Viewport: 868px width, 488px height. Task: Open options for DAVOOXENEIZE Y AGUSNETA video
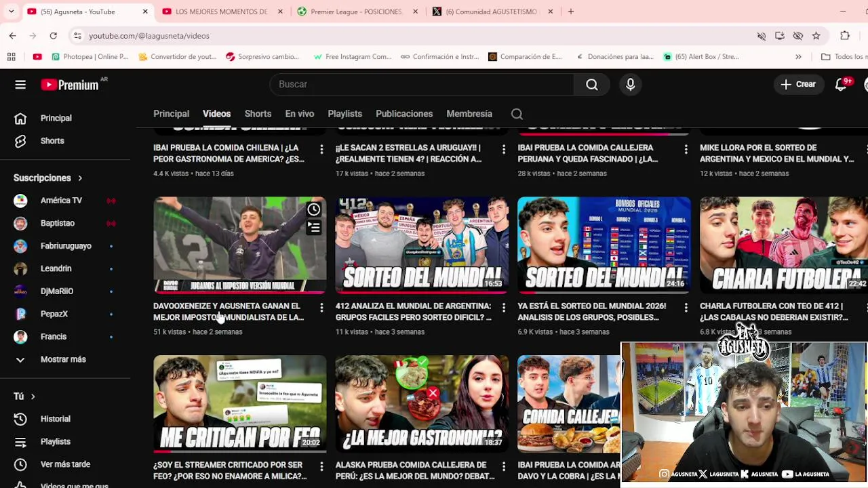[x=321, y=308]
